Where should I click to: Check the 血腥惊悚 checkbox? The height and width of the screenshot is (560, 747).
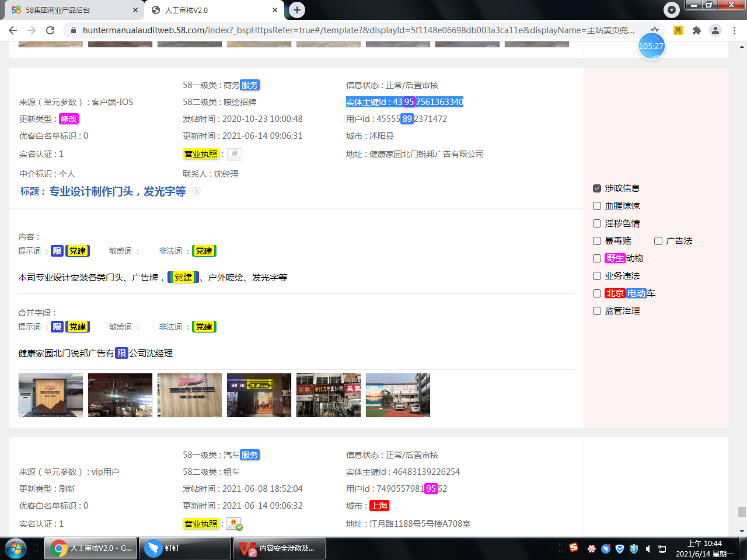click(x=597, y=206)
